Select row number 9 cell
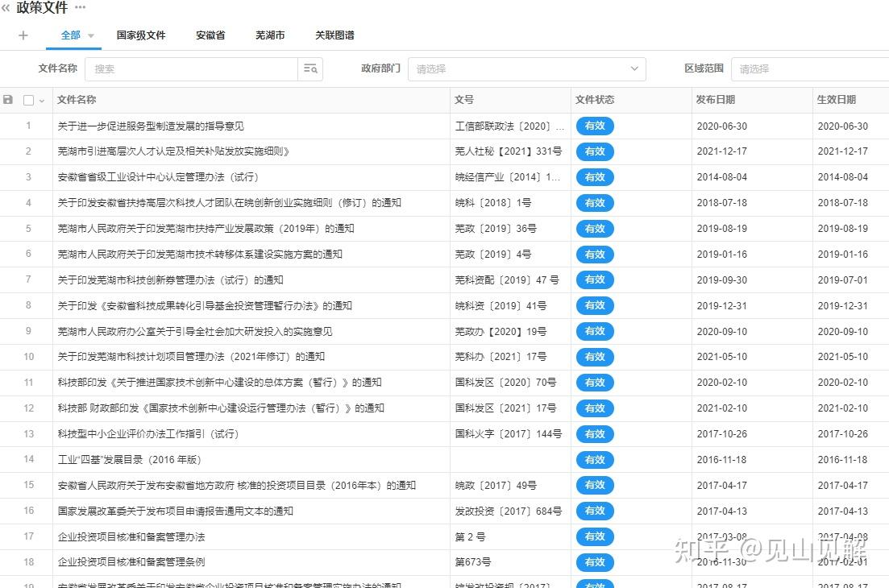 [x=28, y=331]
